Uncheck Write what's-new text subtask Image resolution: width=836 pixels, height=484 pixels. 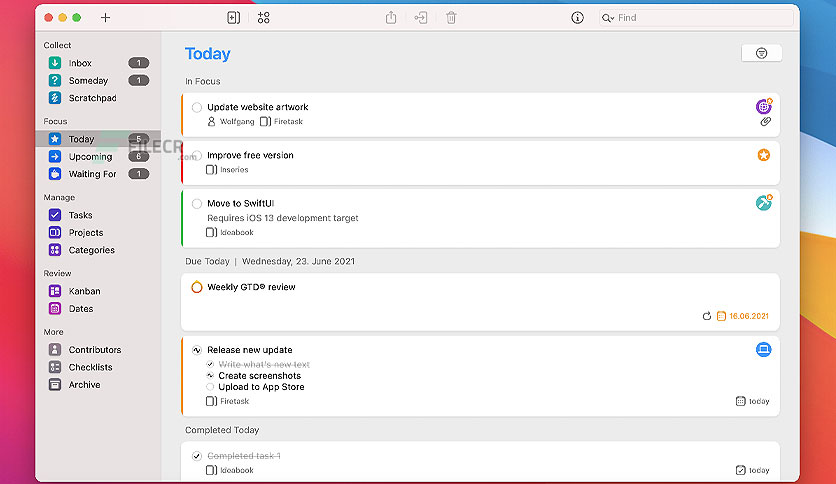210,365
